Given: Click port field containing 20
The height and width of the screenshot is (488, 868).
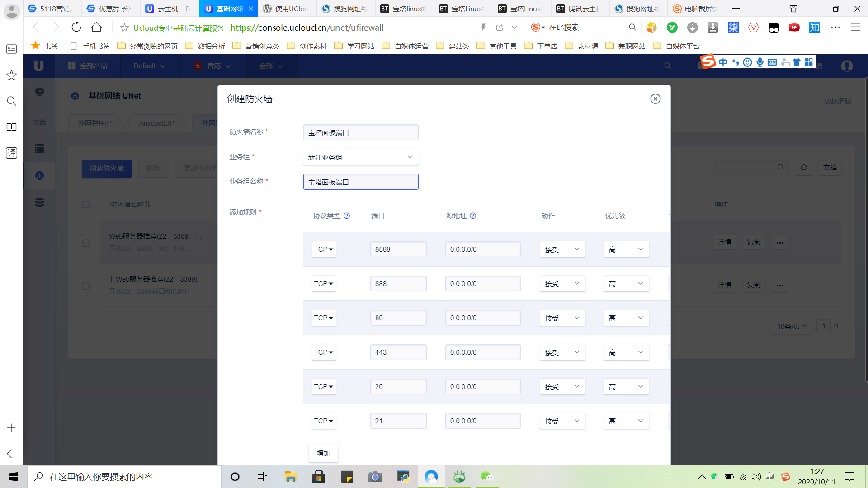Looking at the screenshot, I should click(398, 387).
